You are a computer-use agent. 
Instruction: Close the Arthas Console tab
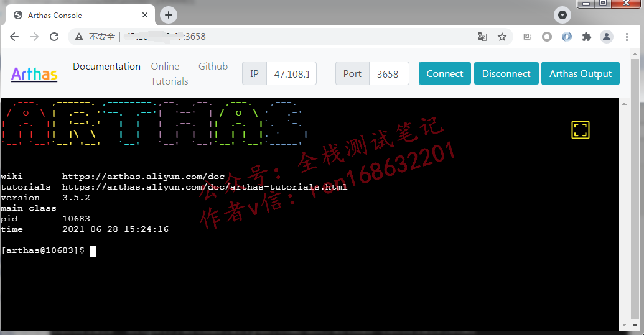[144, 15]
